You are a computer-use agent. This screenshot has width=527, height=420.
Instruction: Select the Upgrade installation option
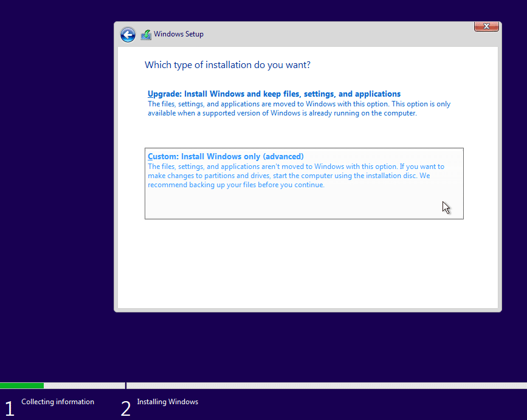pos(274,94)
